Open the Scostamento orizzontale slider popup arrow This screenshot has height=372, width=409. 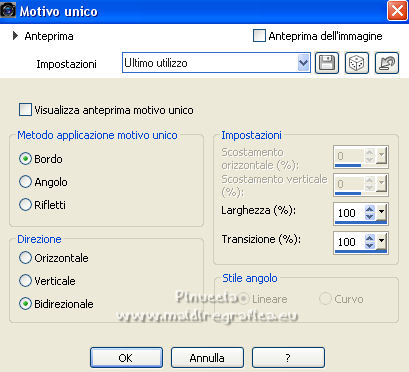click(381, 155)
